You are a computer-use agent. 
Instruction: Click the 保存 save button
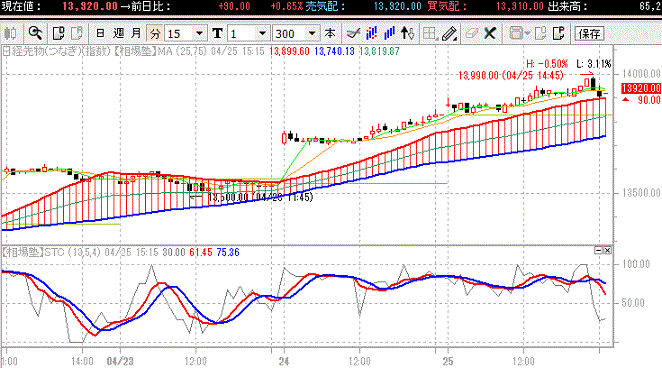pos(589,33)
